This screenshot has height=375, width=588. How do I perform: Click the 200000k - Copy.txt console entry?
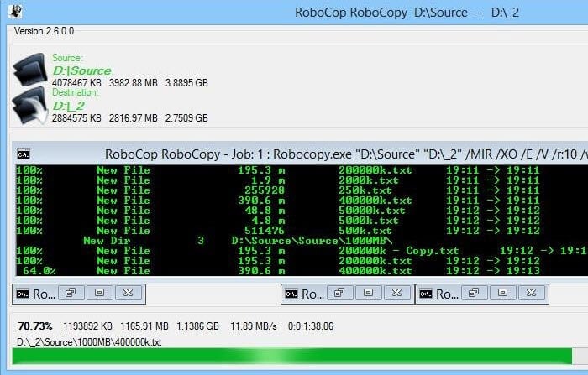point(399,251)
